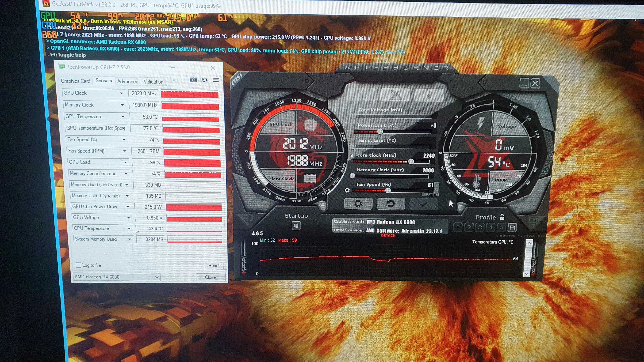The width and height of the screenshot is (644, 362).
Task: Click the Core Voltage slider handle
Action: pyautogui.click(x=354, y=116)
